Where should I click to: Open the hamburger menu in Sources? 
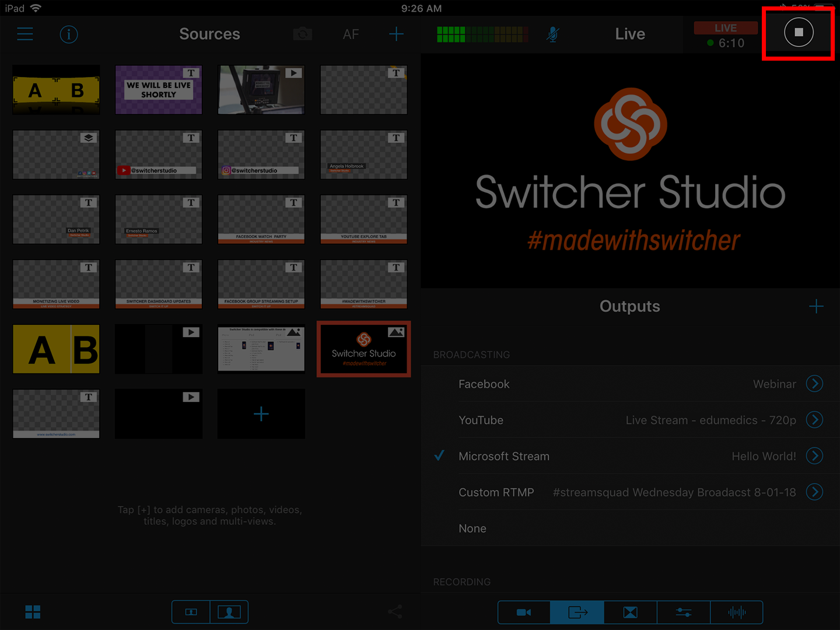point(24,34)
